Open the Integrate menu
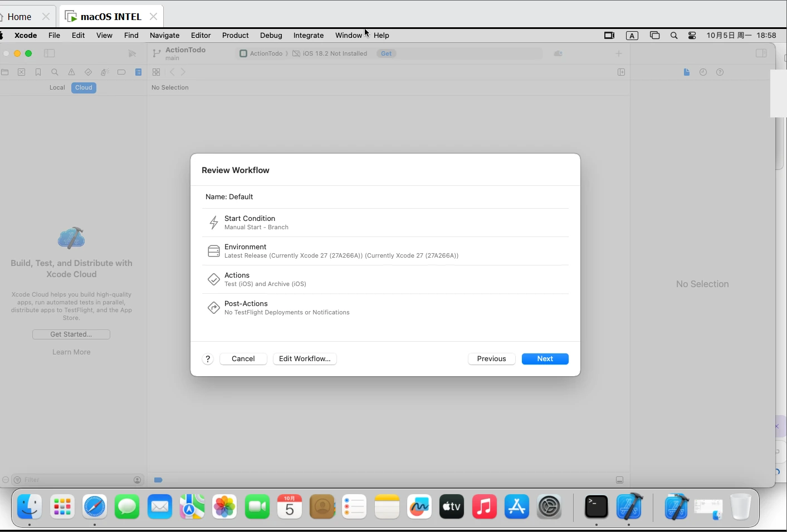 (309, 35)
